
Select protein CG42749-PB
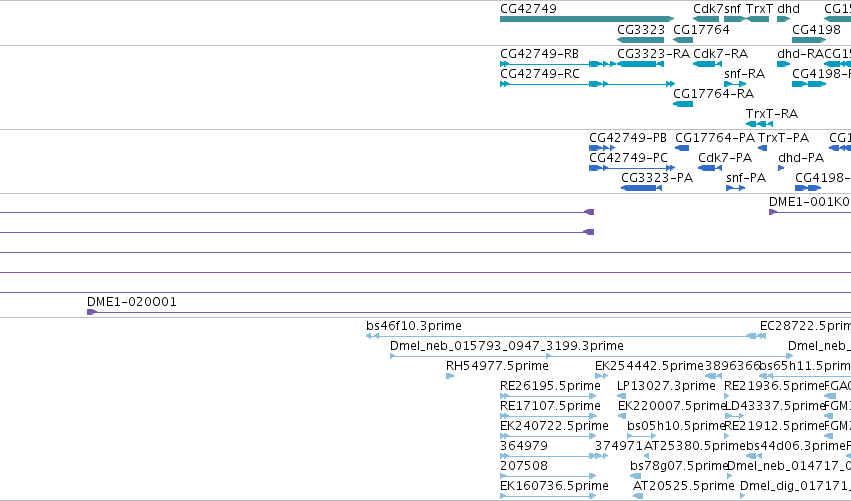tap(602, 148)
